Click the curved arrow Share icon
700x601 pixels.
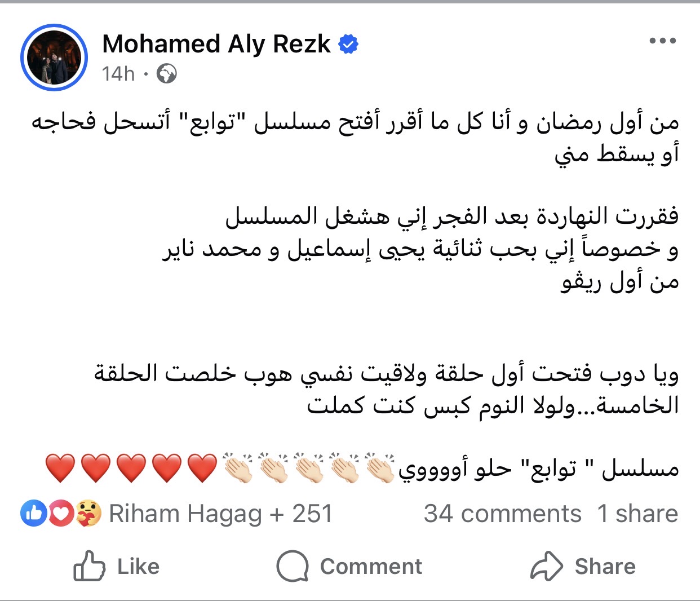point(546,566)
